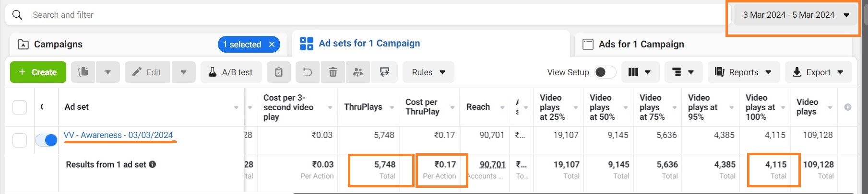The height and width of the screenshot is (194, 868).
Task: Open the date range 3 Mar - 5 Mar dropdown
Action: coord(795,15)
